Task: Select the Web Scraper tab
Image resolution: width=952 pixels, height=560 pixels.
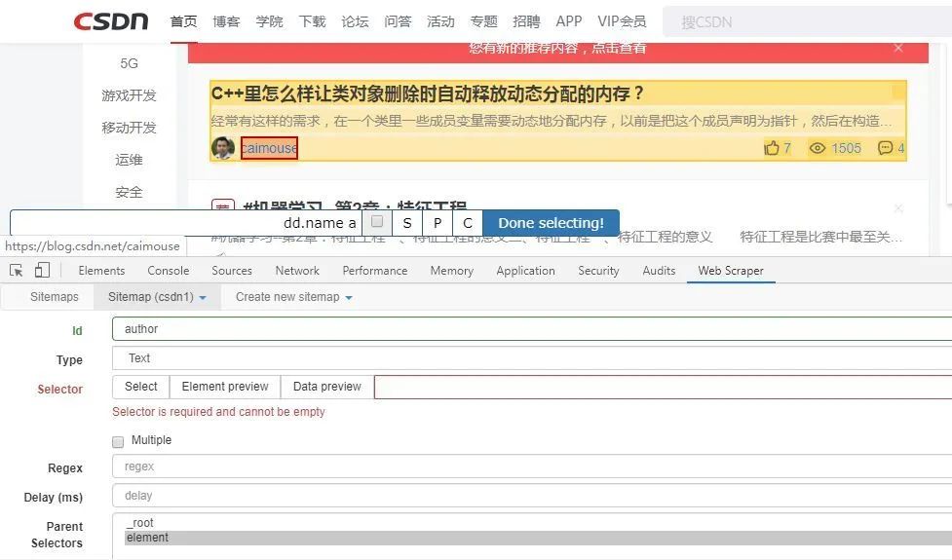Action: [x=731, y=271]
